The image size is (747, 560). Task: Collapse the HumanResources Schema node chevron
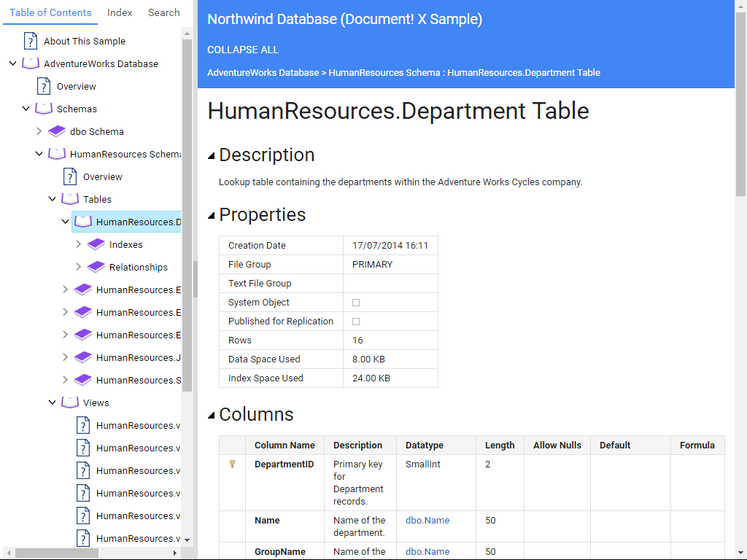coord(39,154)
